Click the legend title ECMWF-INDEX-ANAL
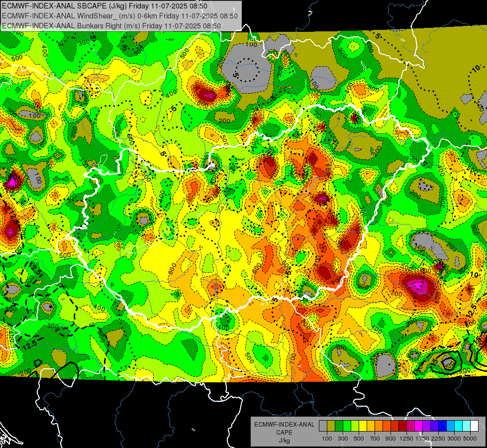Viewport: 487px width, 448px height. pos(285,425)
